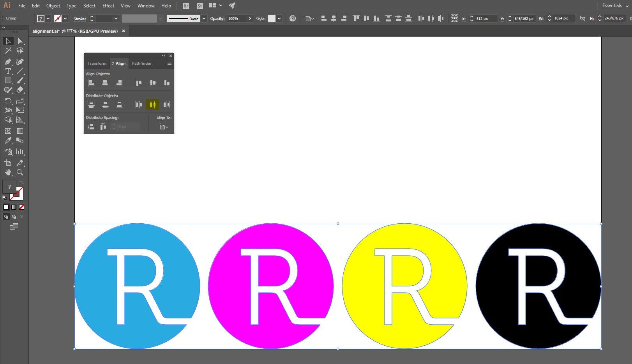Select the Magic Wand tool

8,51
